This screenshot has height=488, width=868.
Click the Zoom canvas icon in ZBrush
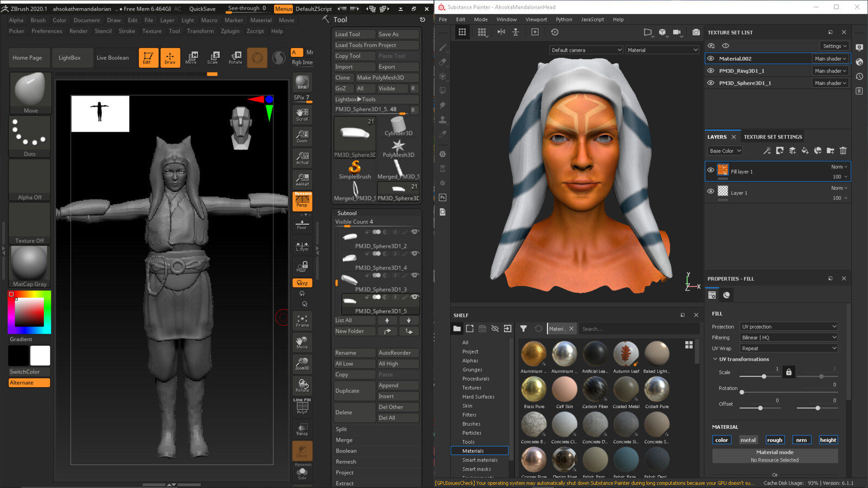302,136
